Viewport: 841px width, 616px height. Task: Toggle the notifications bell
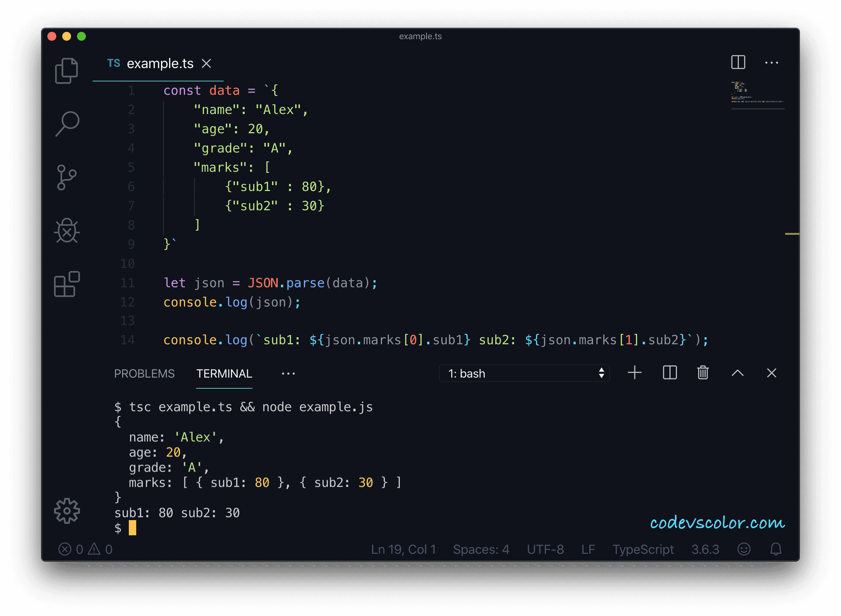776,549
